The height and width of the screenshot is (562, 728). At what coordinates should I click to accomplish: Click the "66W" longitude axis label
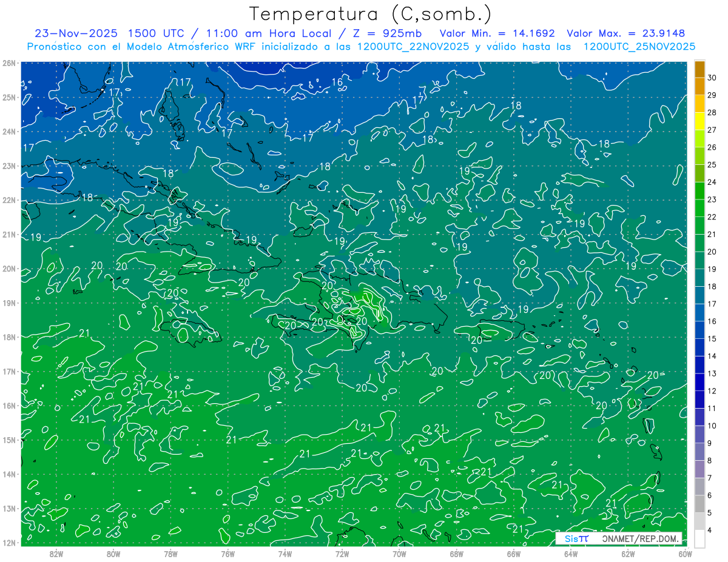click(513, 554)
